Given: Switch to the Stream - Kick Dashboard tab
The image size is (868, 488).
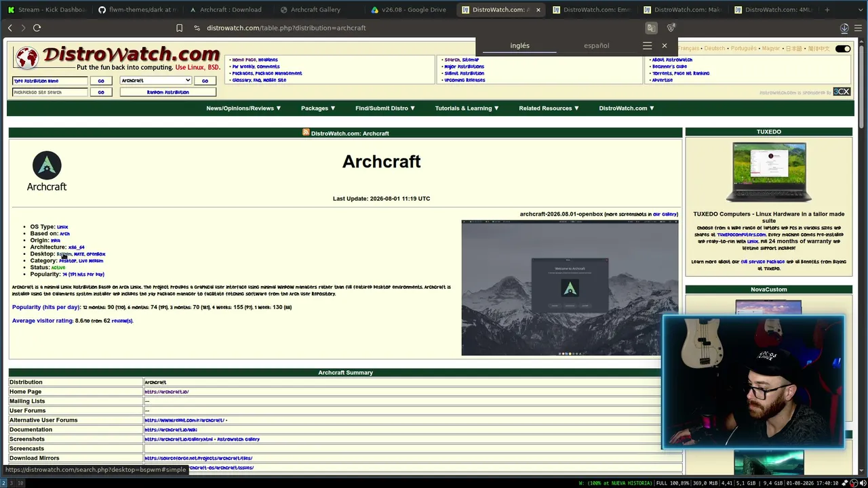Looking at the screenshot, I should click(46, 9).
